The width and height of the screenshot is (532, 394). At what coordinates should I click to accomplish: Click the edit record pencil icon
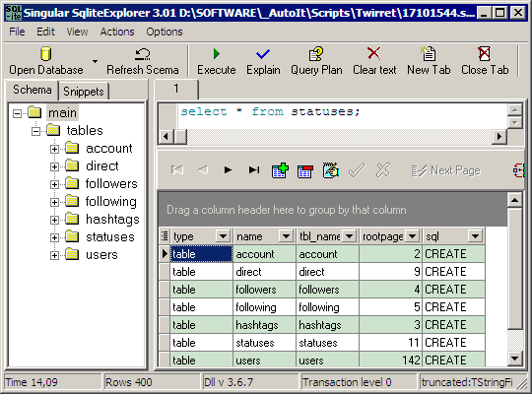(x=331, y=170)
